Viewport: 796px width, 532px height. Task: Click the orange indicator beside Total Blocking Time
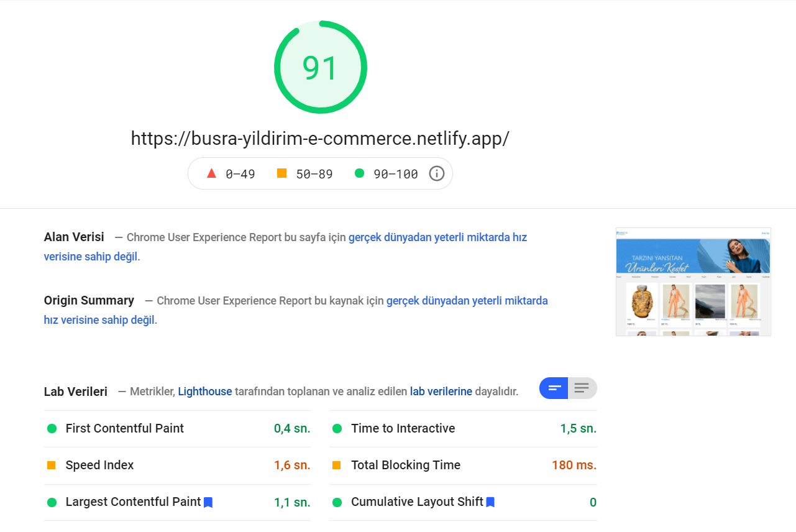point(338,465)
